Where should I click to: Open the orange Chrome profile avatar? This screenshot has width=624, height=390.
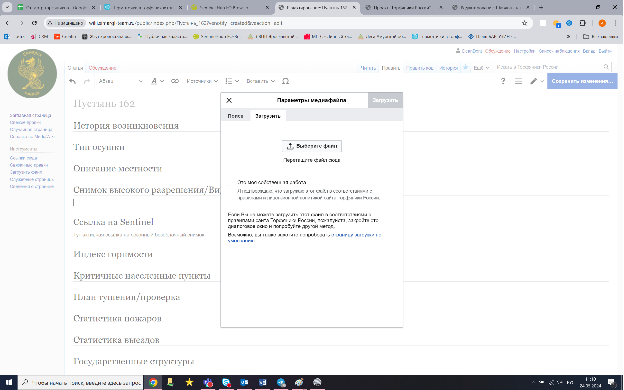[x=602, y=23]
